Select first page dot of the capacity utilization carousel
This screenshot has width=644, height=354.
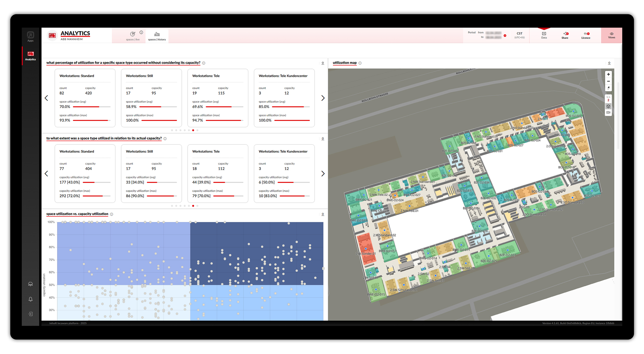pos(172,206)
